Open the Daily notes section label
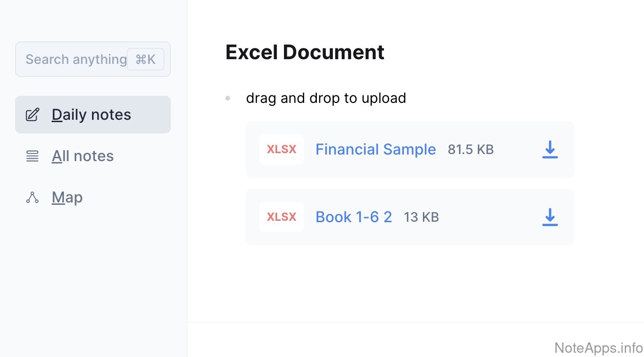The width and height of the screenshot is (644, 357). (x=92, y=115)
